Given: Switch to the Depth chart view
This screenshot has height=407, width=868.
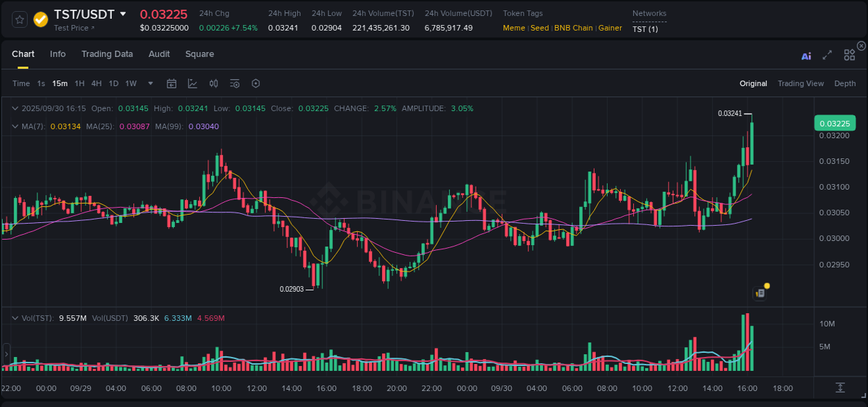Looking at the screenshot, I should point(844,83).
